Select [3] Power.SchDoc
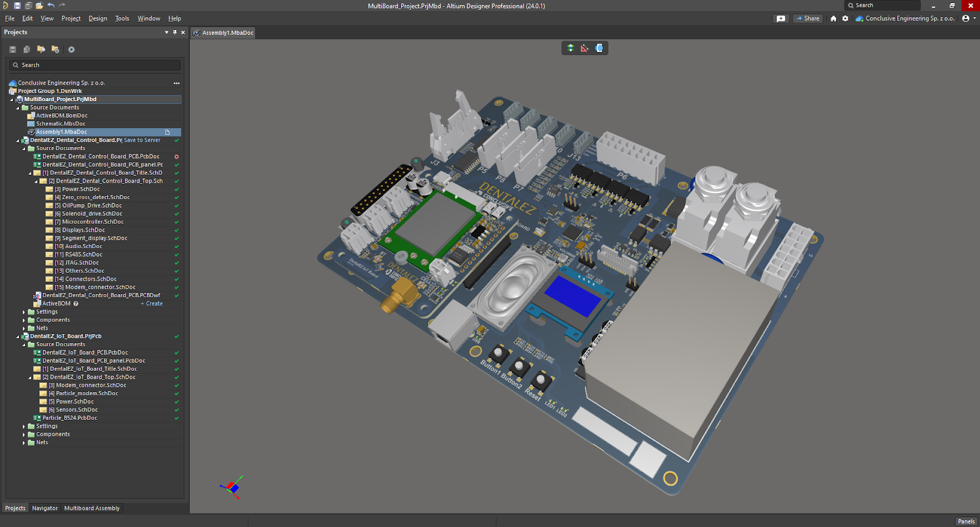Image resolution: width=980 pixels, height=527 pixels. (77, 189)
